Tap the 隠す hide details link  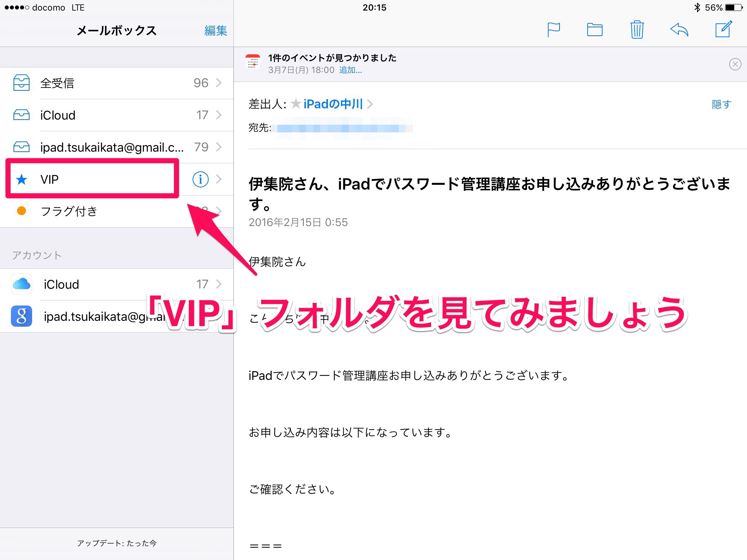[x=721, y=105]
